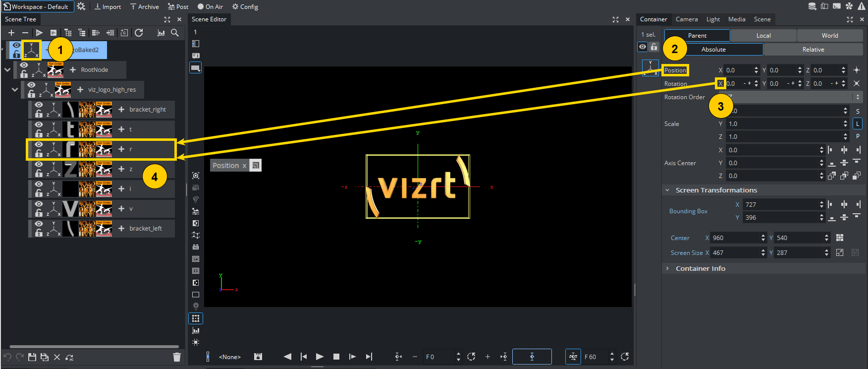Collapse the Screen Transformations section
Viewport: 868px width, 369px height.
click(667, 190)
